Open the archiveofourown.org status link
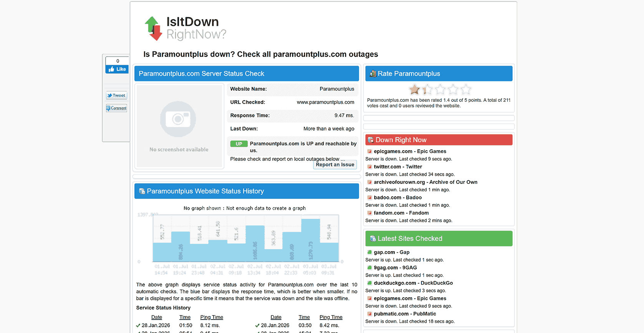644x333 pixels. (425, 182)
